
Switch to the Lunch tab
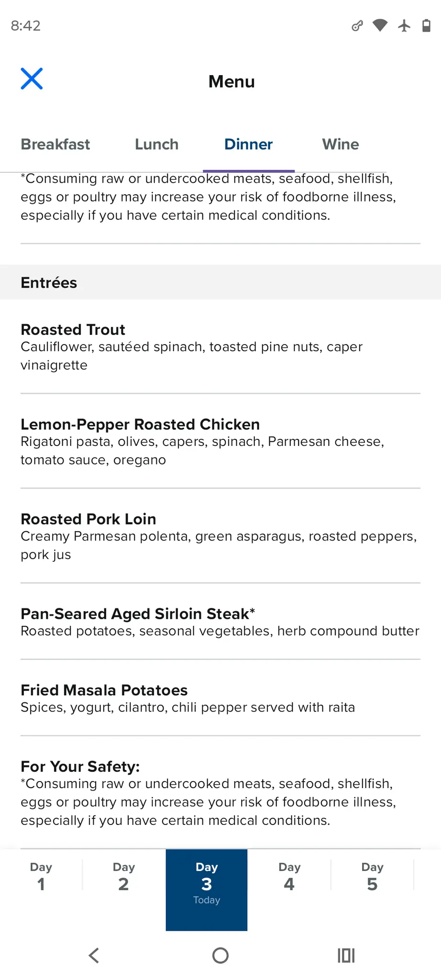(x=156, y=145)
